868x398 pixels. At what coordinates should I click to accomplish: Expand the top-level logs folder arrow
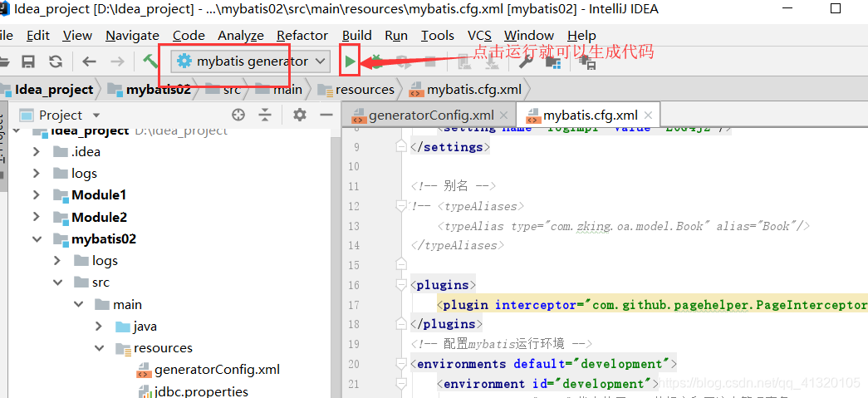click(x=36, y=174)
